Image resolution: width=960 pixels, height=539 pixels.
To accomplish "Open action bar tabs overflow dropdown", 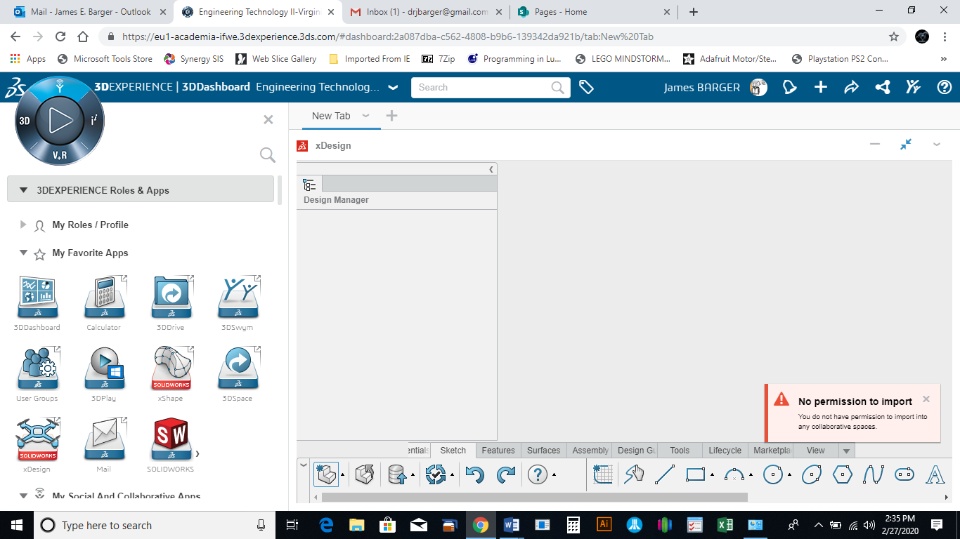I will tap(846, 451).
